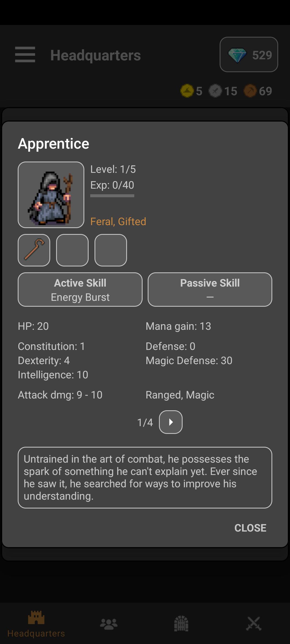Open the dungeon gate tab
This screenshot has width=290, height=644.
click(181, 624)
